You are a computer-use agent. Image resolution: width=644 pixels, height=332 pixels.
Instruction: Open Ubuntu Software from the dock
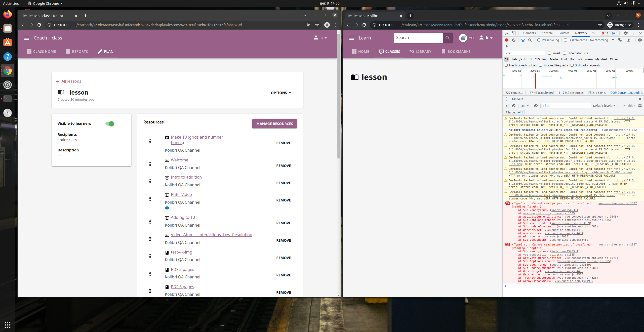pos(8,43)
